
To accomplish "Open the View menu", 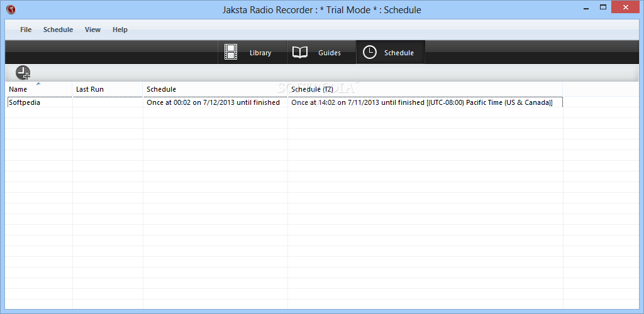I will [x=93, y=30].
